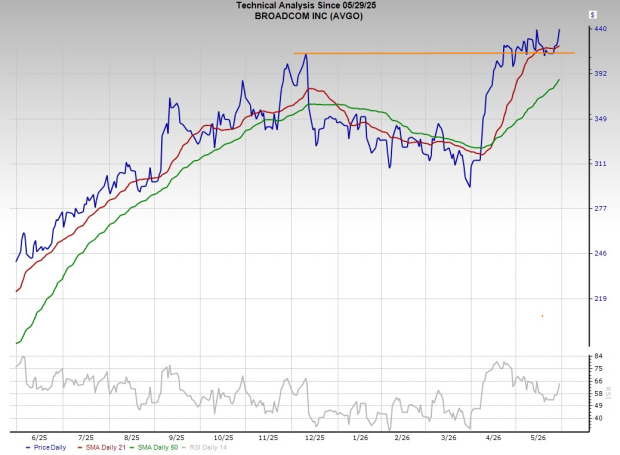
Task: Click the 10/25 date label
Action: pyautogui.click(x=223, y=438)
